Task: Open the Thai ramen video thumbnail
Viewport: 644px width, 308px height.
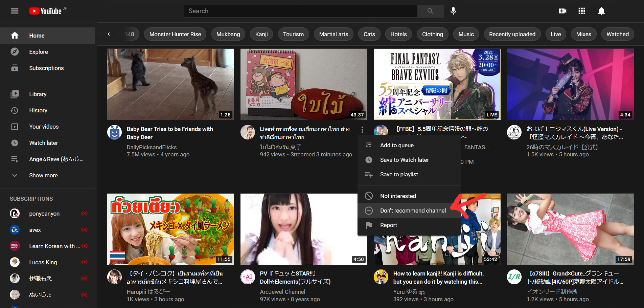Action: (x=170, y=229)
